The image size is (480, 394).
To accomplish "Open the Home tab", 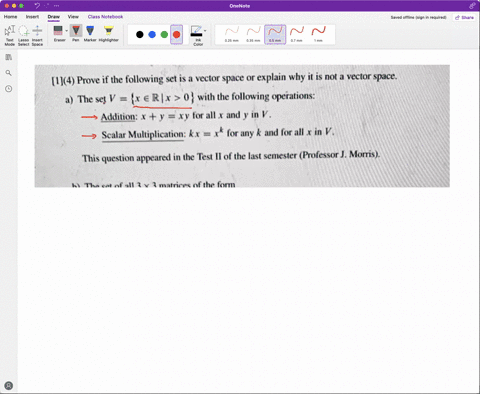I will pos(11,17).
